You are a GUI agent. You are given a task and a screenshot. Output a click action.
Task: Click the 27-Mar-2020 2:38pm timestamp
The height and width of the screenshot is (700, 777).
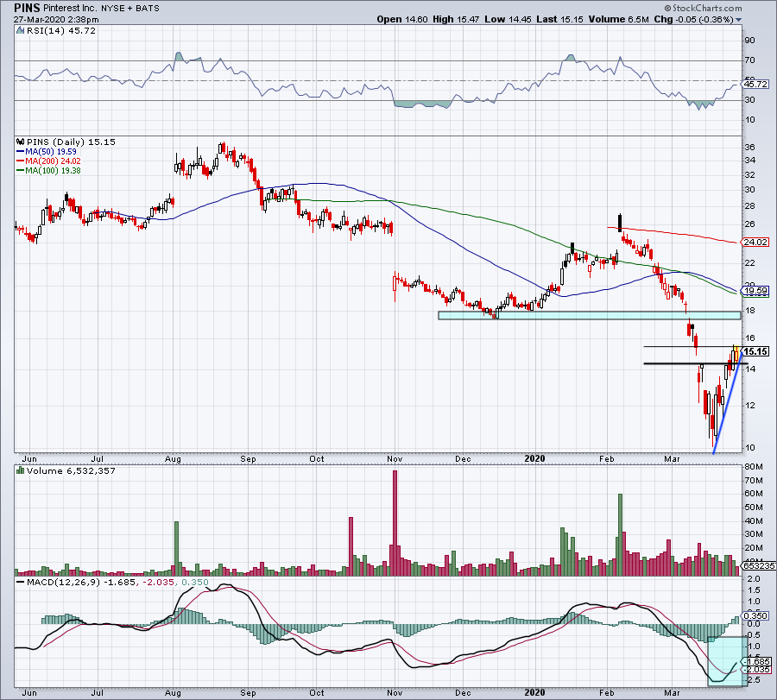point(56,20)
